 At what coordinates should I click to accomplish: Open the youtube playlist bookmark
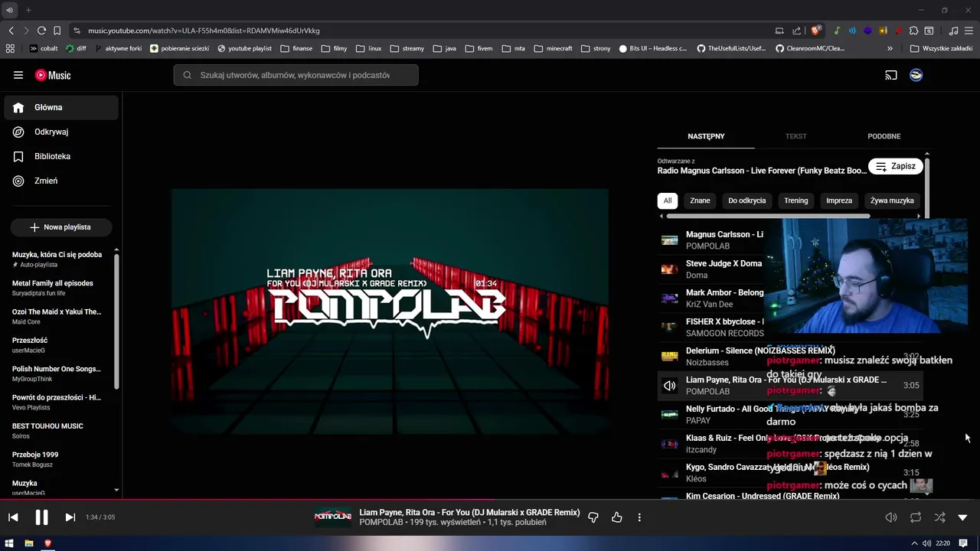[244, 48]
